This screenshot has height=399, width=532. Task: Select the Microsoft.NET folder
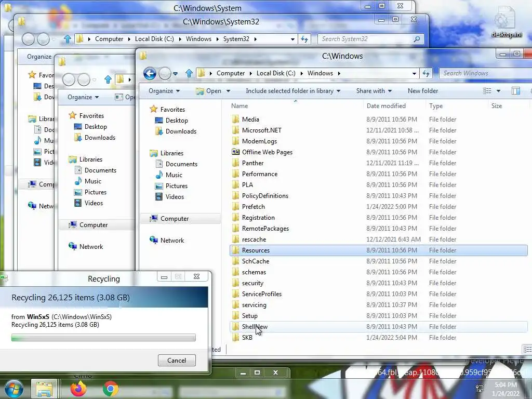tap(262, 130)
